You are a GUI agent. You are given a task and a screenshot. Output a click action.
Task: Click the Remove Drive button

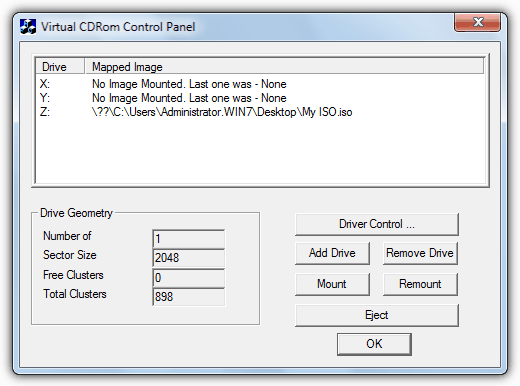click(x=420, y=253)
